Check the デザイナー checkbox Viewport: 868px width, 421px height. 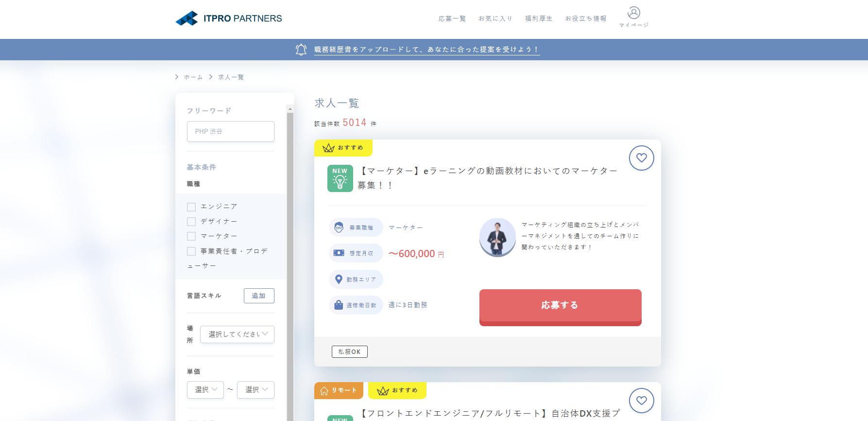click(x=191, y=222)
